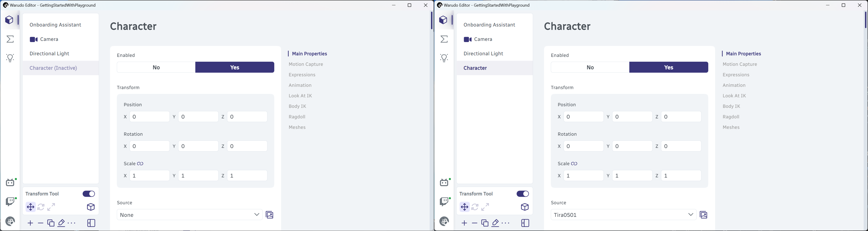Viewport: 868px width, 231px height.
Task: Select the scale transform tool in right window
Action: [485, 207]
